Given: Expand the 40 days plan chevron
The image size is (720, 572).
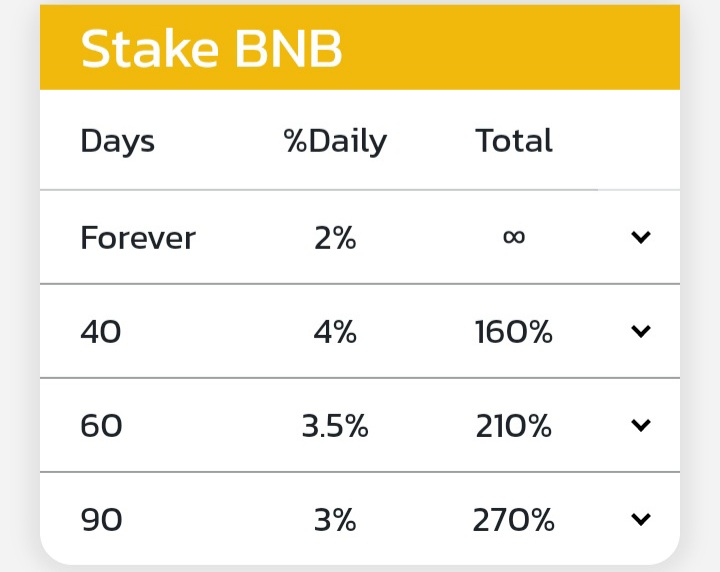Looking at the screenshot, I should [x=641, y=331].
